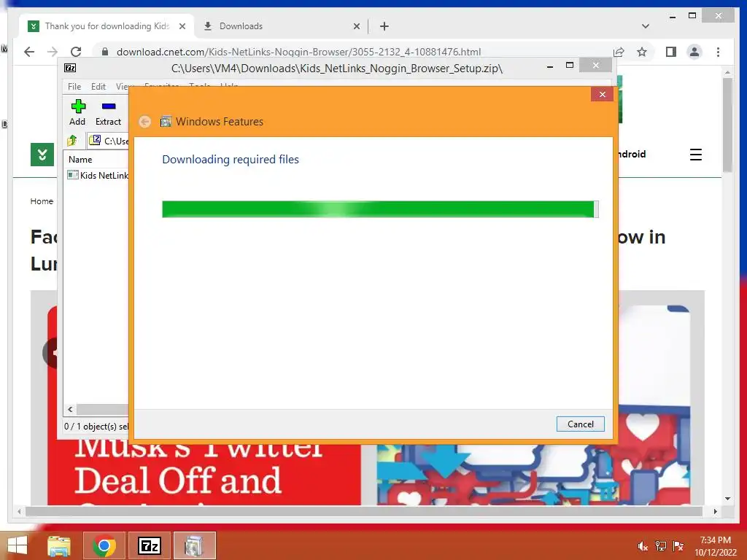Screen dimensions: 747x560
Task: Open Chrome tab search dropdown
Action: pos(645,26)
